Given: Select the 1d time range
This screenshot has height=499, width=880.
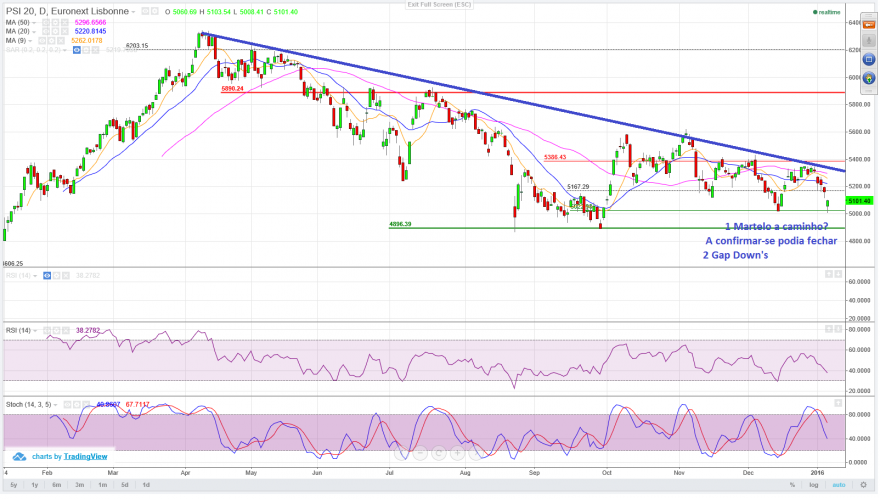Looking at the screenshot, I should click(146, 486).
